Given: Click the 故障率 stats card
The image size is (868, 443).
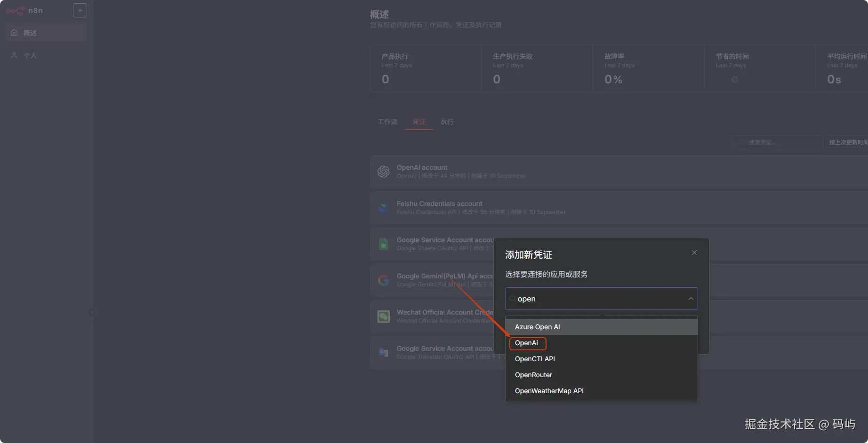Looking at the screenshot, I should pyautogui.click(x=649, y=68).
